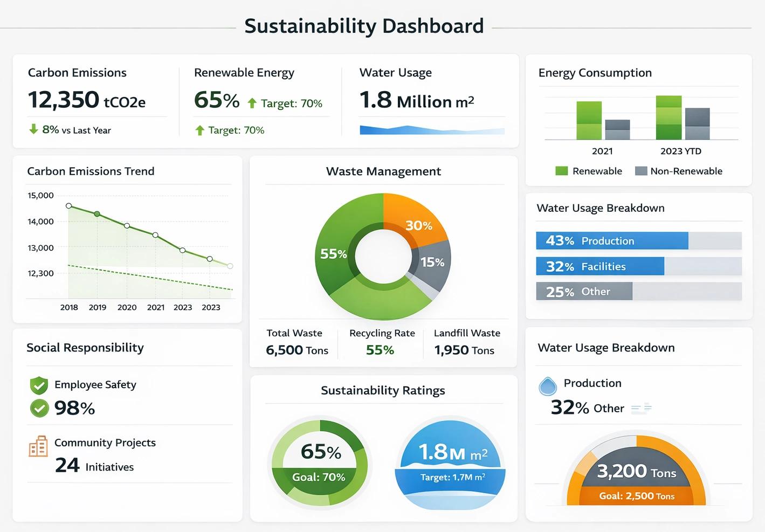Click the 1.8 Million m² water usage value
Image resolution: width=765 pixels, height=532 pixels.
pyautogui.click(x=417, y=100)
